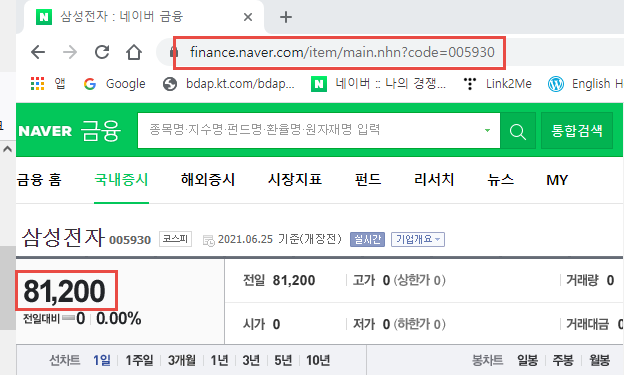Open the 네이버 :: 나의 경쟁 bookmark
Viewport: 624px width, 375px height.
(378, 84)
